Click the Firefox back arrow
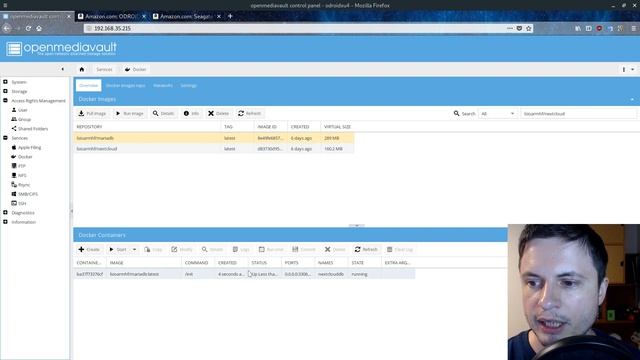Image resolution: width=640 pixels, height=360 pixels. point(7,28)
